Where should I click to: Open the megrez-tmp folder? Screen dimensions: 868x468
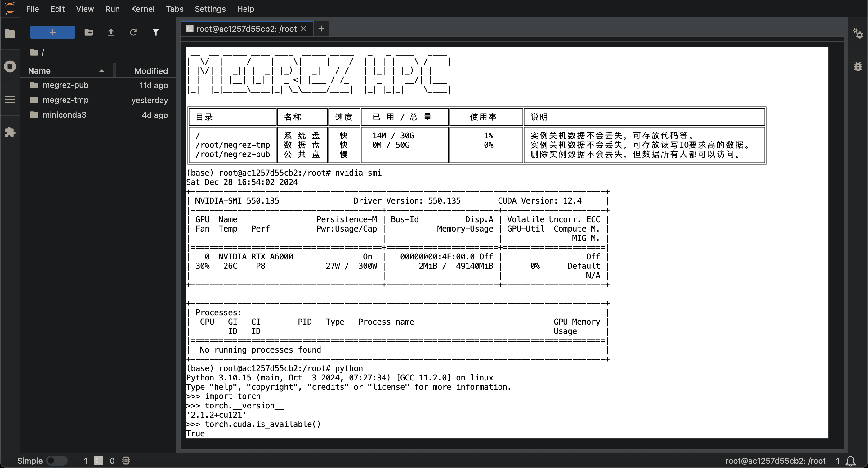point(66,100)
